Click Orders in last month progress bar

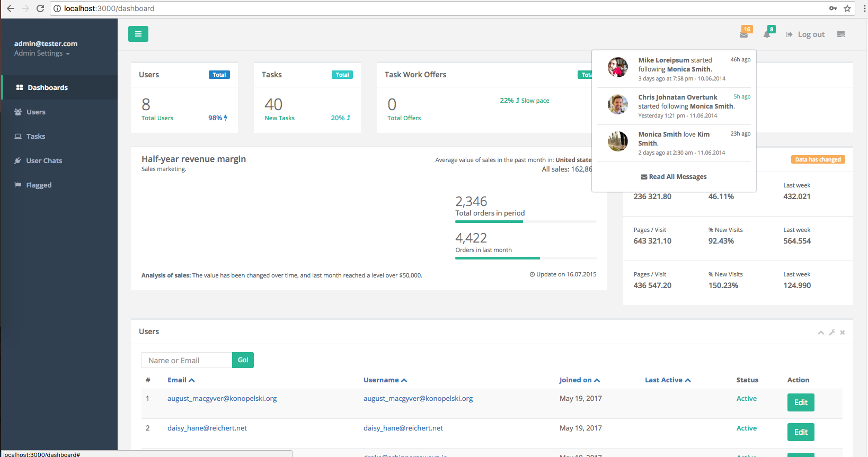coord(526,258)
